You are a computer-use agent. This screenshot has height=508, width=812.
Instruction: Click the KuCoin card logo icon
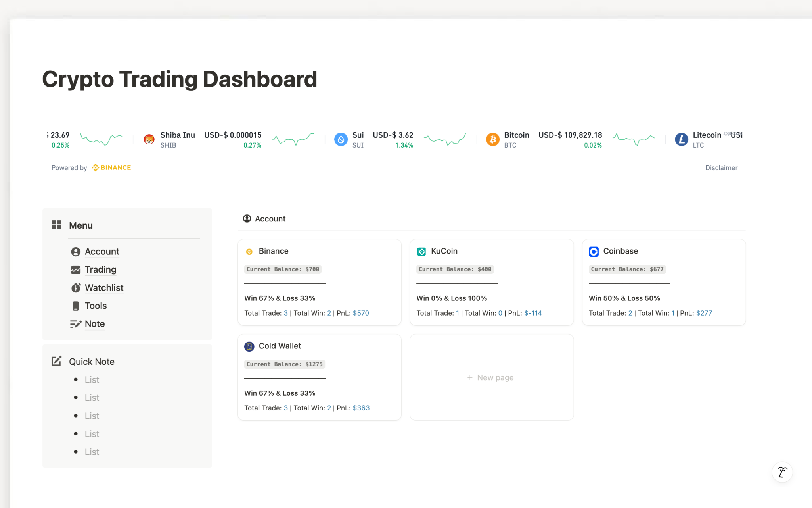pos(421,252)
